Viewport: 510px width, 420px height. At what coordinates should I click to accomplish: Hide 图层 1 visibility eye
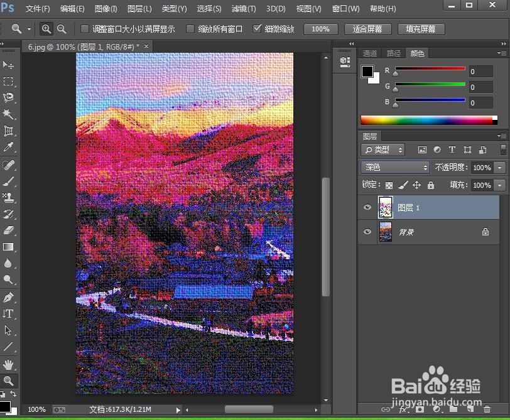tap(367, 207)
